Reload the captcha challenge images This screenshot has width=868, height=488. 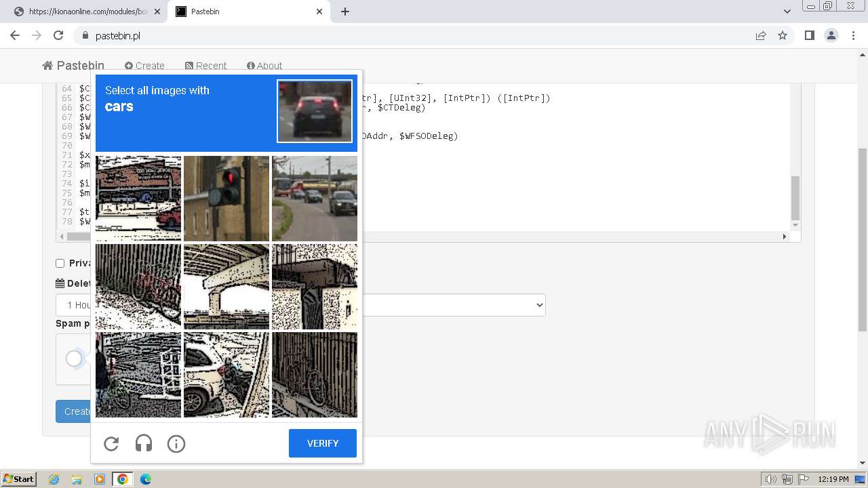[x=111, y=444]
